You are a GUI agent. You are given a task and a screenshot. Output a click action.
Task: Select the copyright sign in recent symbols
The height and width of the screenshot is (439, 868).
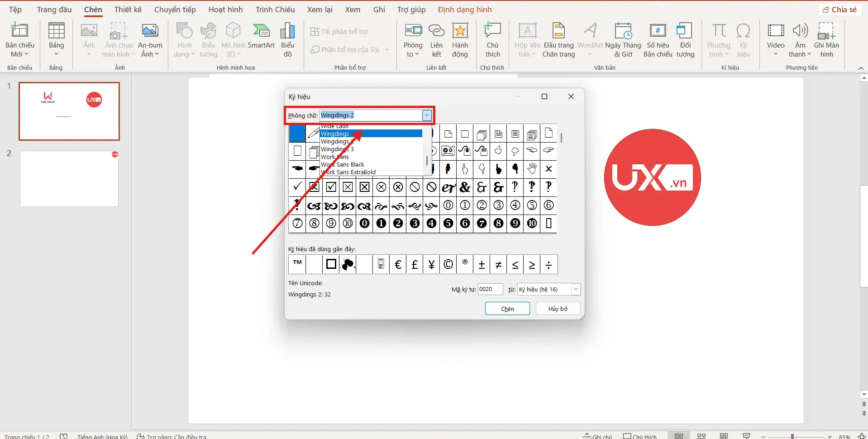448,264
